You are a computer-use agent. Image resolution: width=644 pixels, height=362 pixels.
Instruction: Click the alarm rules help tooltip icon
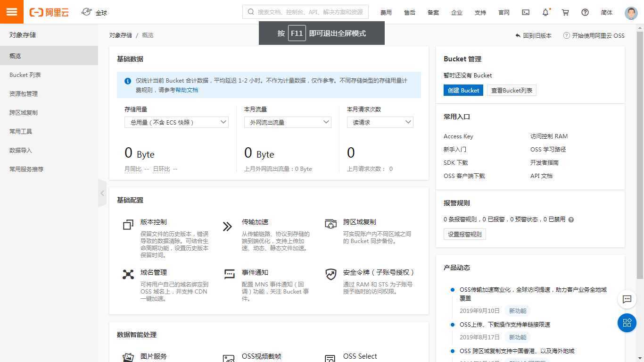coord(571,219)
